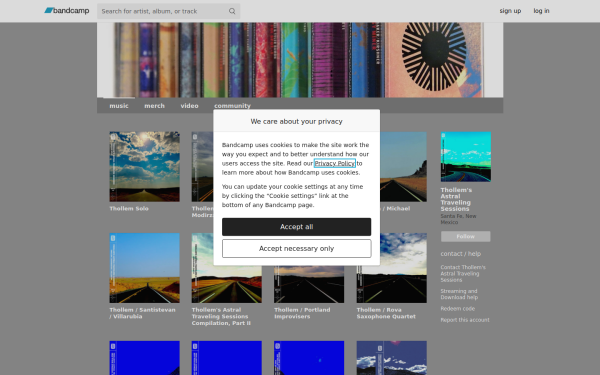Open the Redeem code link

(x=458, y=308)
